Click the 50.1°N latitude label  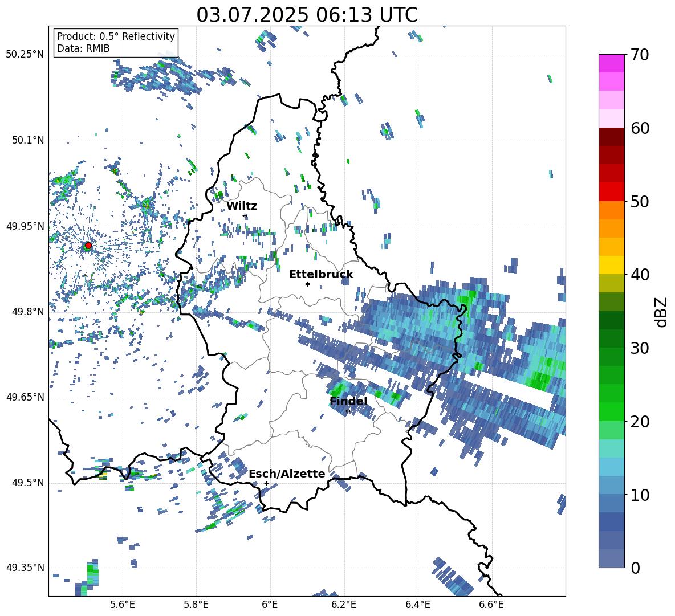coord(28,140)
